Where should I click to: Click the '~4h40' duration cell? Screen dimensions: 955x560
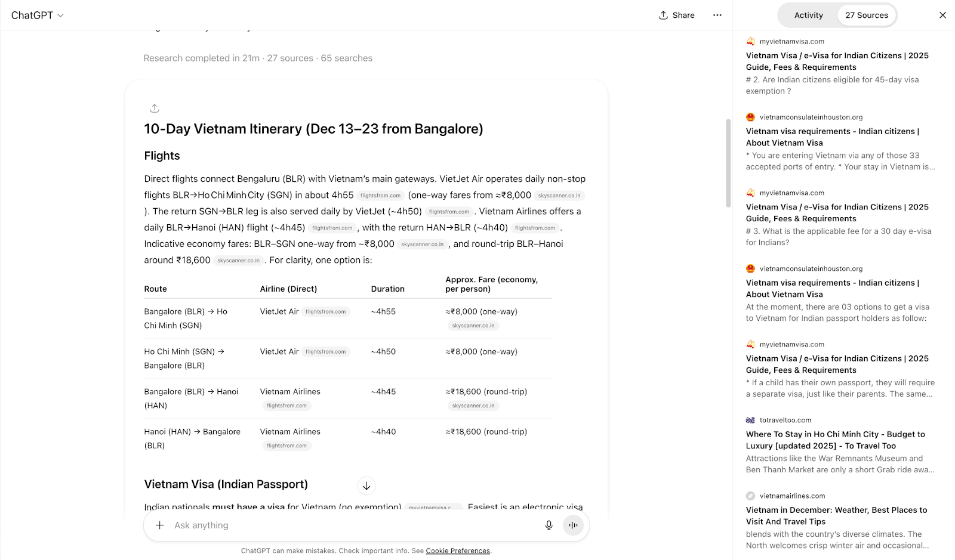pyautogui.click(x=383, y=432)
